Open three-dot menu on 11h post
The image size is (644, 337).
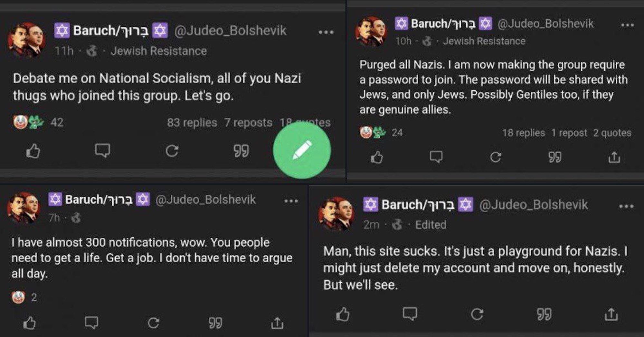(x=326, y=32)
